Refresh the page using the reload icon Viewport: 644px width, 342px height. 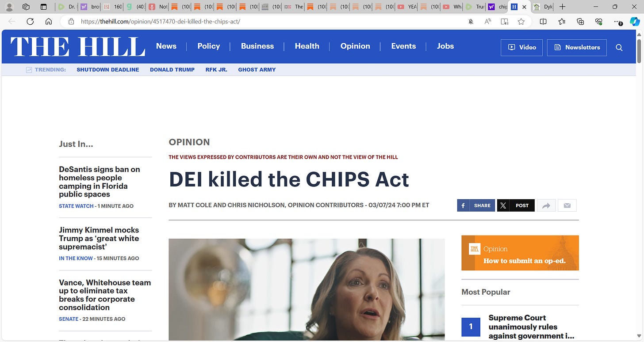[30, 21]
